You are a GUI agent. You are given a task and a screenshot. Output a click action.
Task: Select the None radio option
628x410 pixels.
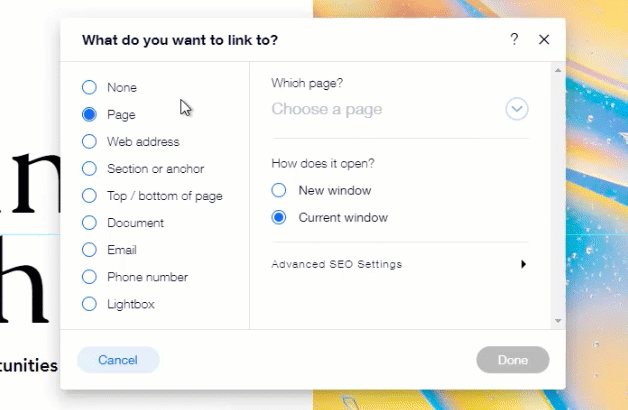pos(89,88)
